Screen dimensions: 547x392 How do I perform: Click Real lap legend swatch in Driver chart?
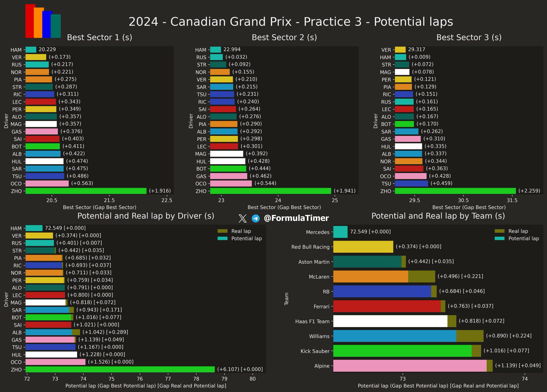[x=222, y=231]
